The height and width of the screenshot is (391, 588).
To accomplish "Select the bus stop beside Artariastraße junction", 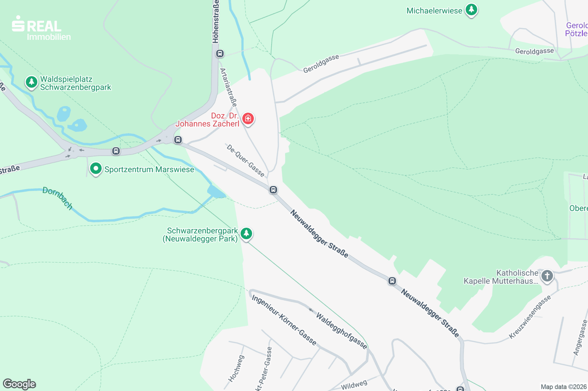I will 178,140.
